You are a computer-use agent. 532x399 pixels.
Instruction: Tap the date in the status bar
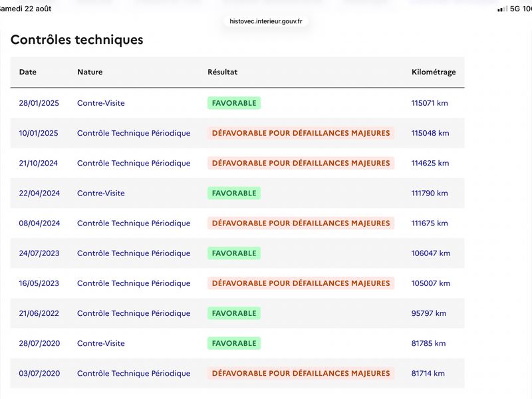(x=25, y=9)
